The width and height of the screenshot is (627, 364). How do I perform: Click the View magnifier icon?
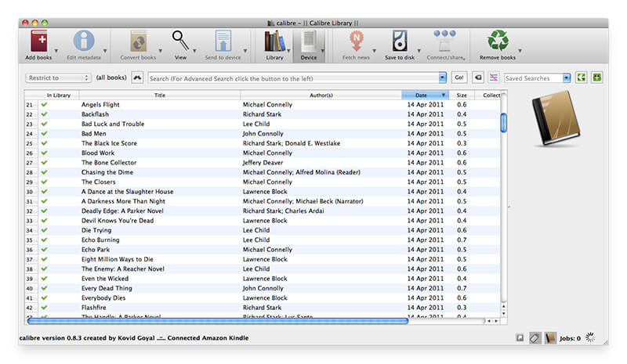pos(180,41)
